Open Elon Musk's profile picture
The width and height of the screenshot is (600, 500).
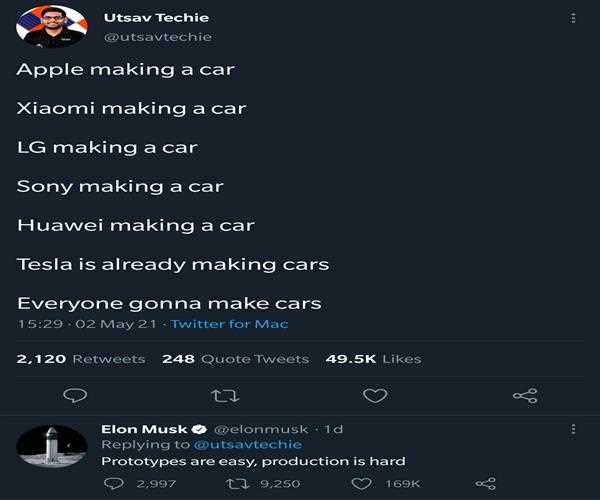[x=51, y=446]
